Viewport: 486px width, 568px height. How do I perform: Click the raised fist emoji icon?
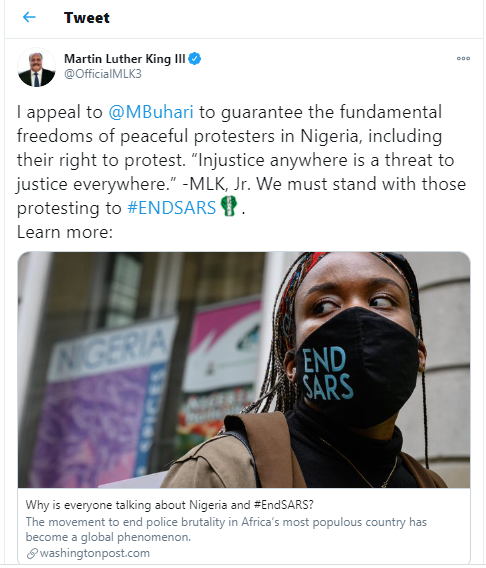229,206
